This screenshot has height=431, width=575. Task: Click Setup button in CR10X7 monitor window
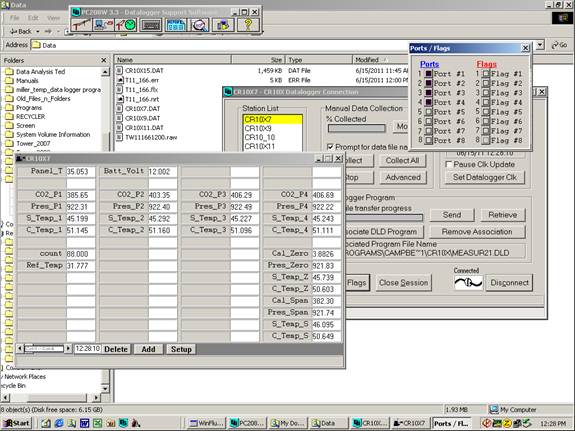click(x=181, y=349)
